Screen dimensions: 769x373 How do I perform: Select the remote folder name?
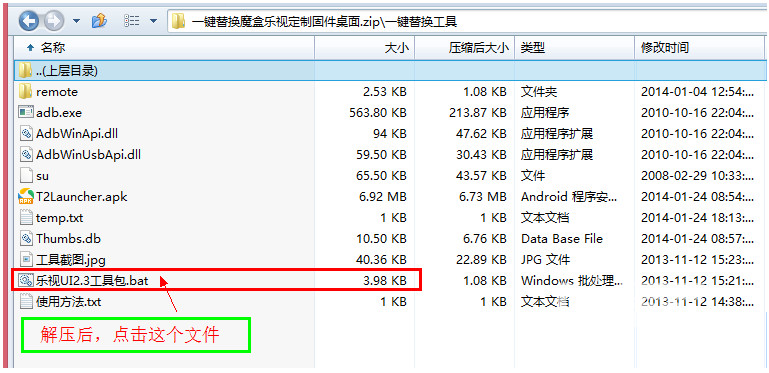(x=57, y=92)
